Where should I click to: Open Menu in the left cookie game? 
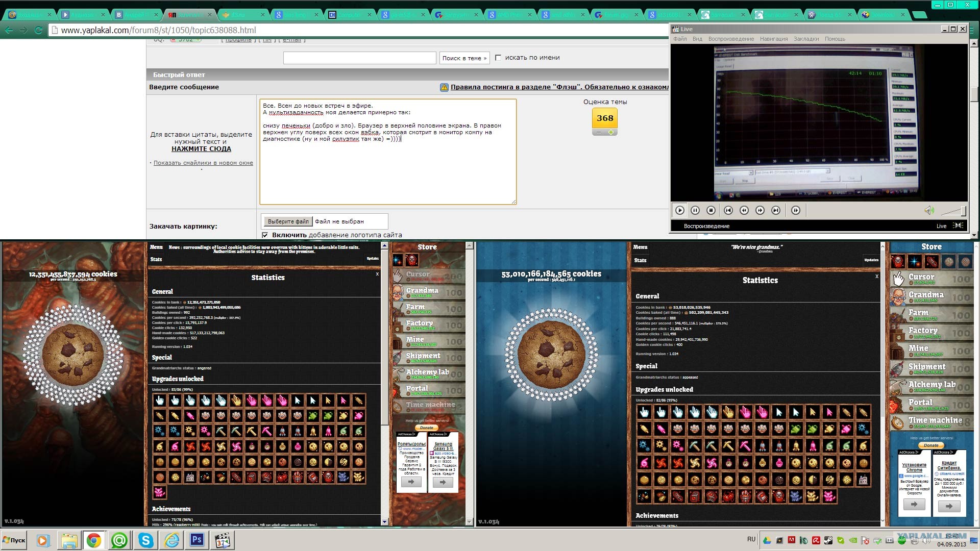[156, 247]
